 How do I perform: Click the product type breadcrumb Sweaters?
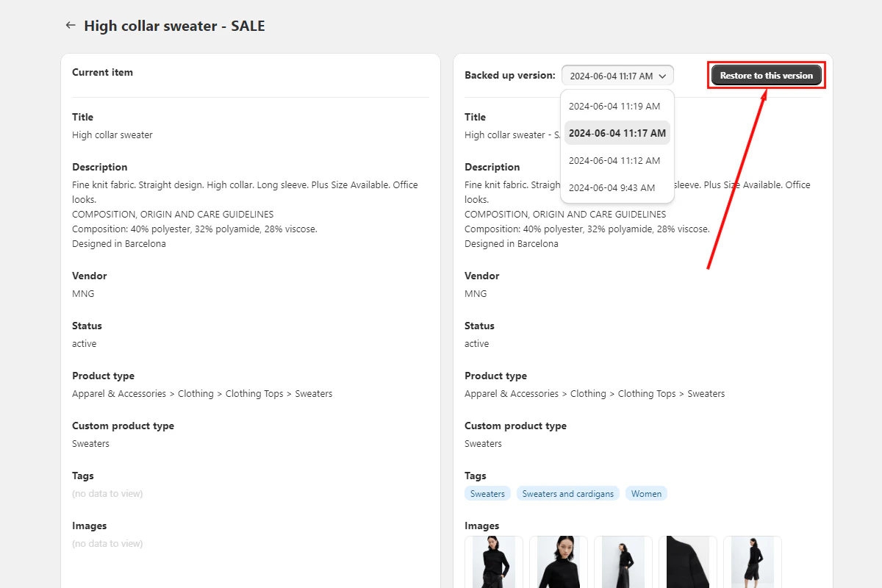706,393
